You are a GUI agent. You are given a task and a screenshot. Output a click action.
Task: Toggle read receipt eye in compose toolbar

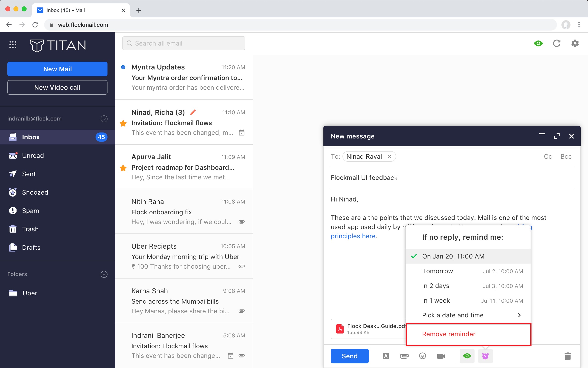click(x=467, y=356)
